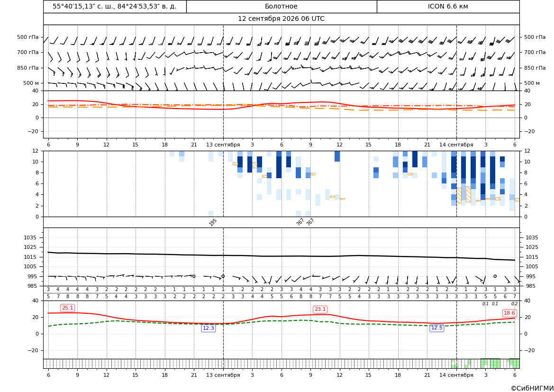Click the coordinates header cell
The width and height of the screenshot is (554, 392).
115,6
